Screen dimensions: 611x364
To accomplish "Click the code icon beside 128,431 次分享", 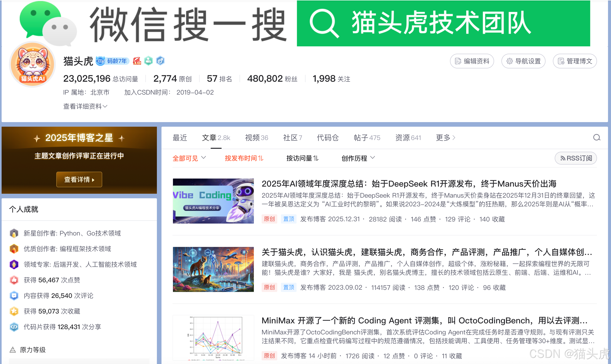I will [14, 327].
